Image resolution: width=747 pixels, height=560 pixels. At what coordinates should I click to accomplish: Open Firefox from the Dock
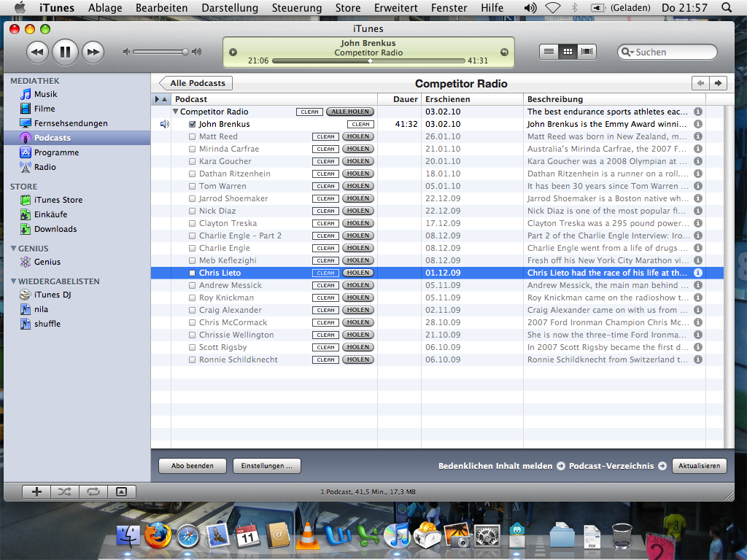pos(158,535)
